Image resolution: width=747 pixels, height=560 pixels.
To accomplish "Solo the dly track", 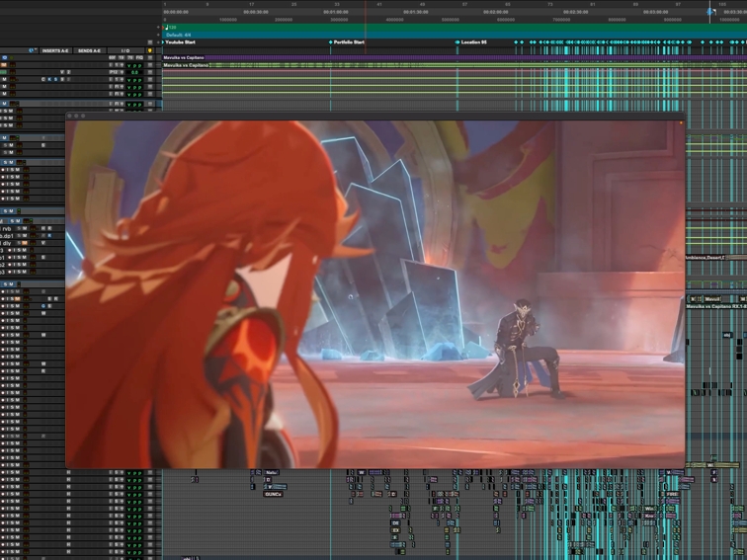I will [19, 243].
